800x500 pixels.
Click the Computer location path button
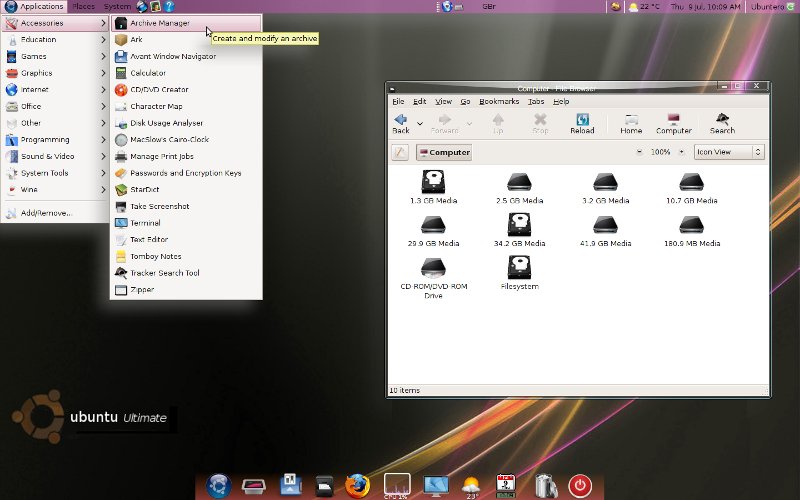click(444, 152)
